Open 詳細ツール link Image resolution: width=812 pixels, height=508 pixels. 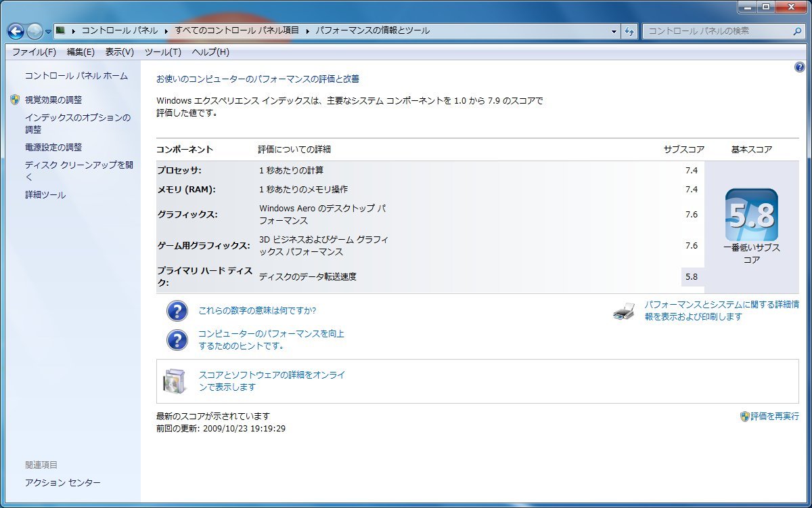pyautogui.click(x=45, y=195)
